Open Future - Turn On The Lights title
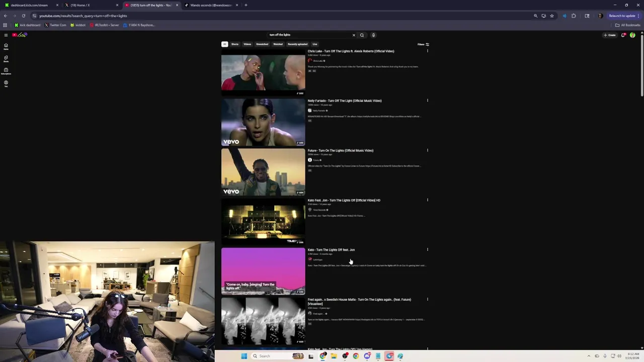 point(341,150)
